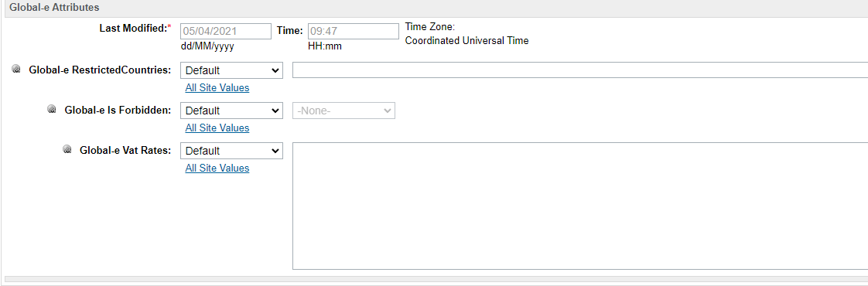Click the globe icon beside Global-e Vat Rates
Viewport: 868px width, 286px height.
[67, 149]
